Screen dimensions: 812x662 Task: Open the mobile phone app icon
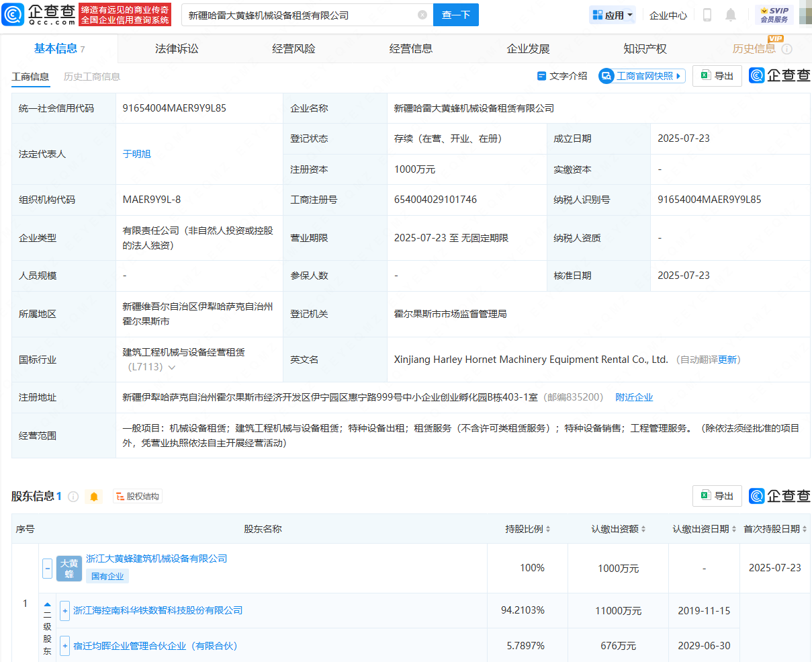pyautogui.click(x=707, y=15)
